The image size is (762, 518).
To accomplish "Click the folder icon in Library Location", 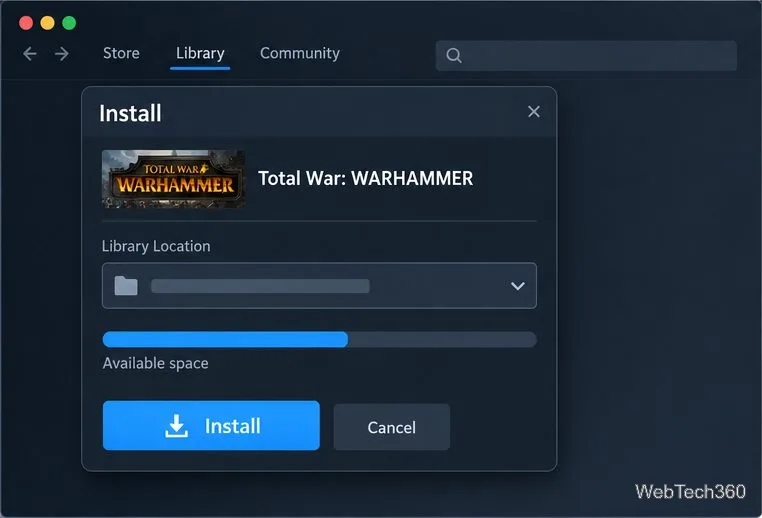I will point(126,286).
